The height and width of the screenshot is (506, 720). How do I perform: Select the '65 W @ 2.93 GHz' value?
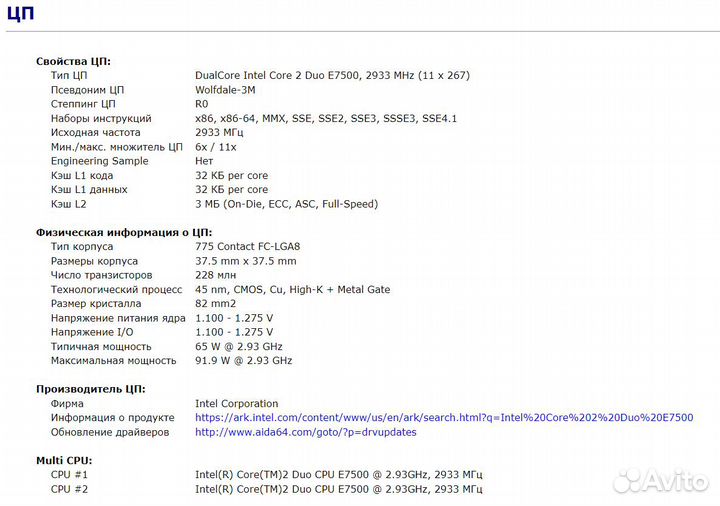coord(239,346)
